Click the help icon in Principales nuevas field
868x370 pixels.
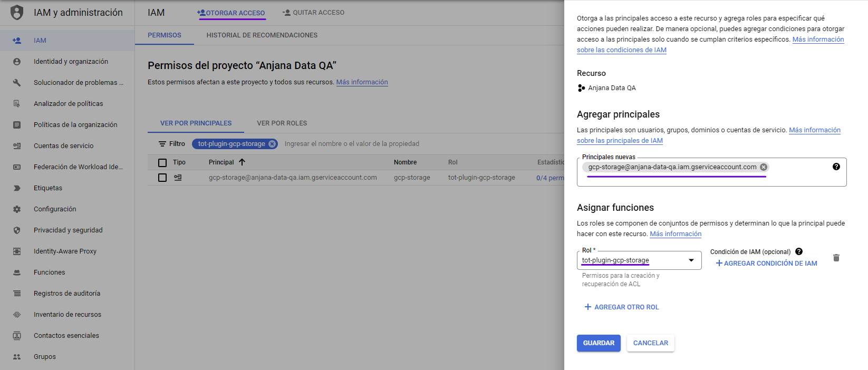(836, 167)
